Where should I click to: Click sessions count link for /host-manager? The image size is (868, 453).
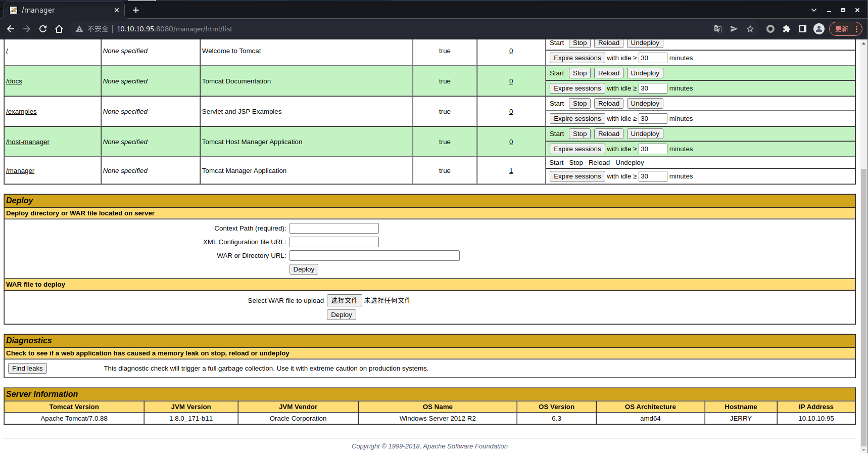point(511,142)
